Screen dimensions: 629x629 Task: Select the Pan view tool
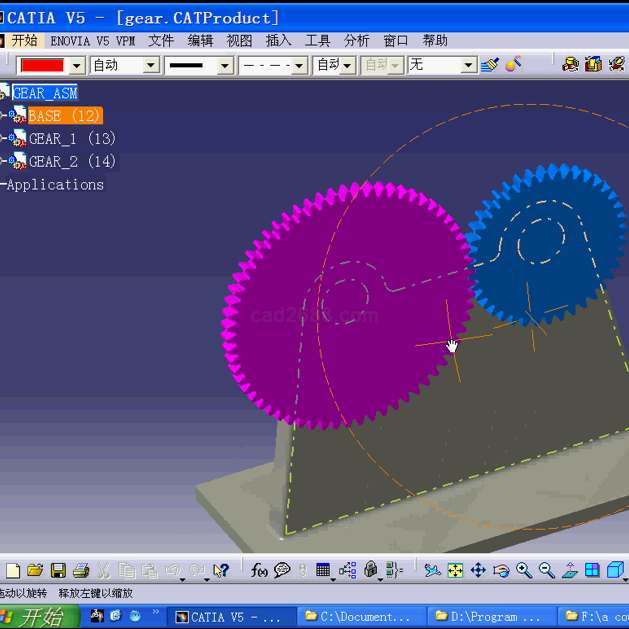[478, 570]
